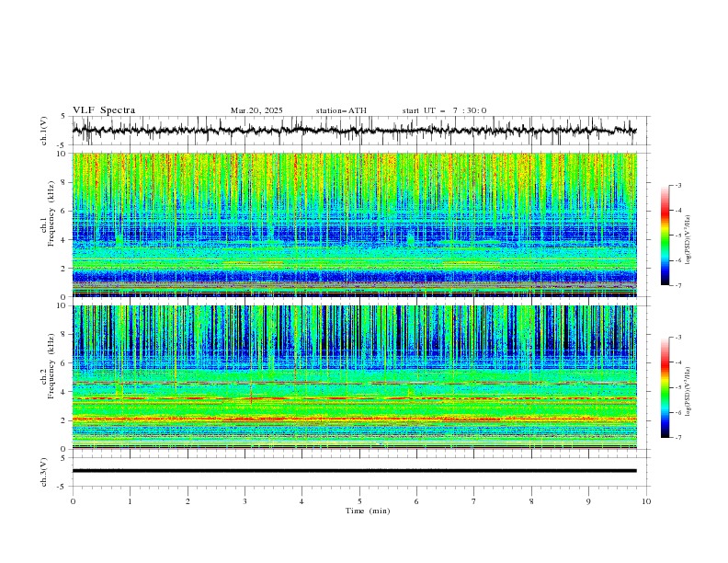The width and height of the screenshot is (728, 563).
Task: Click the "5" volt tick of ch.1(V) axis
Action: pyautogui.click(x=63, y=116)
